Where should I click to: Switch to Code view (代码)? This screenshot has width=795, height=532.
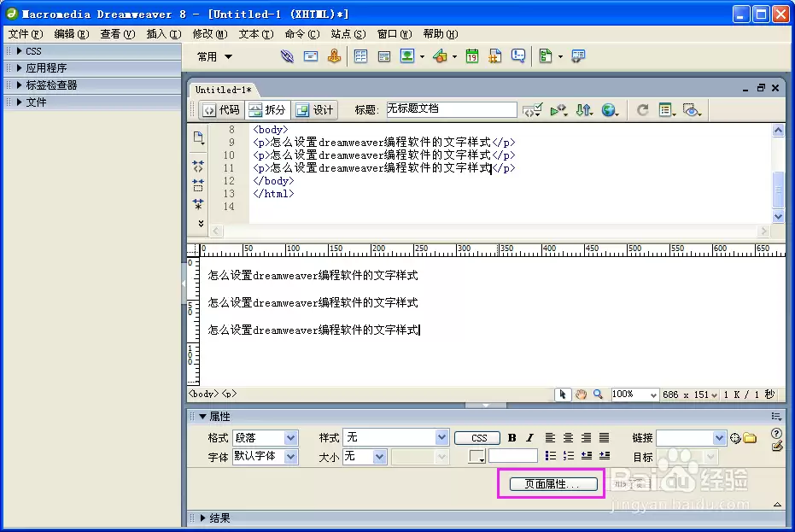[x=221, y=110]
